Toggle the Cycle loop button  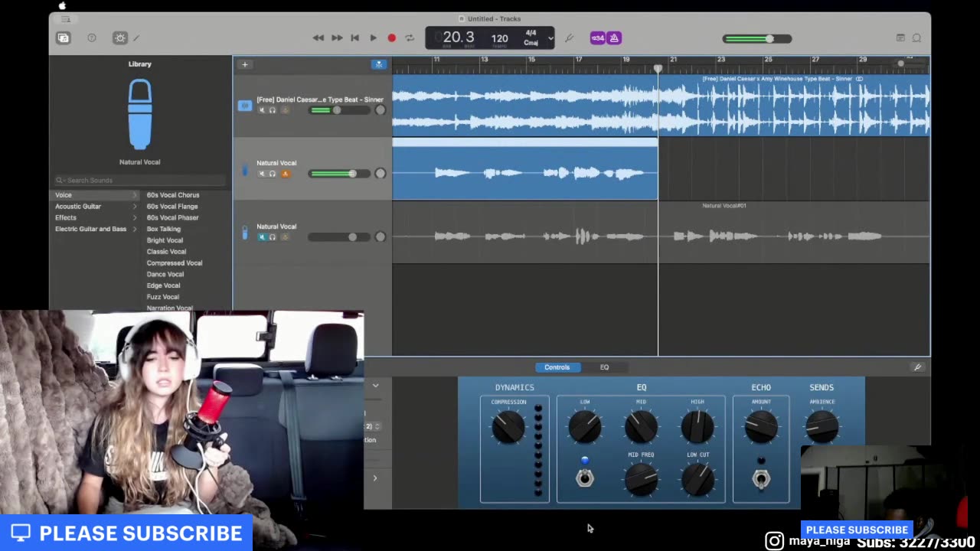(x=410, y=37)
